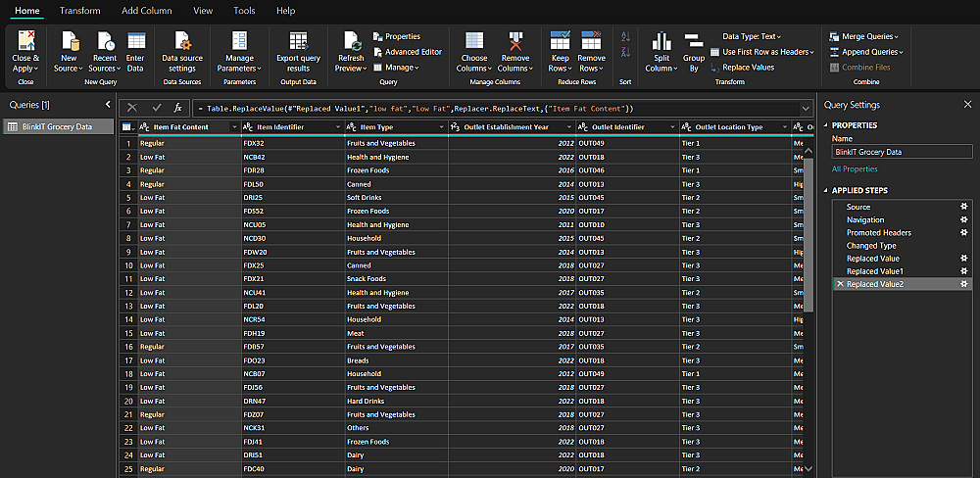This screenshot has height=478, width=980.
Task: Confirm formula with the checkmark button
Action: [x=157, y=108]
